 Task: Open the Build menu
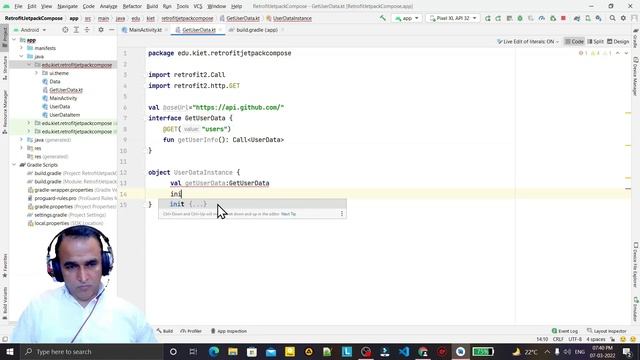tap(152, 7)
